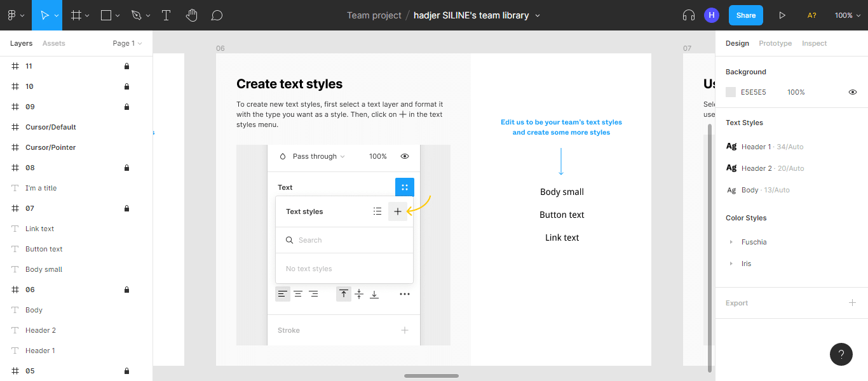Open the 100% zoom dropdown

coord(848,15)
